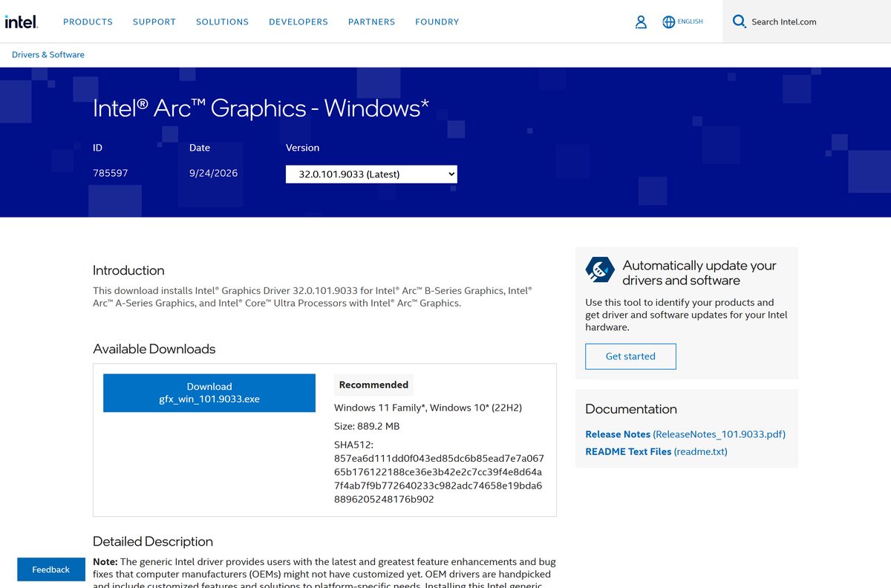Click the Size: 889.2 MB text
Image resolution: width=891 pixels, height=588 pixels.
click(x=367, y=426)
